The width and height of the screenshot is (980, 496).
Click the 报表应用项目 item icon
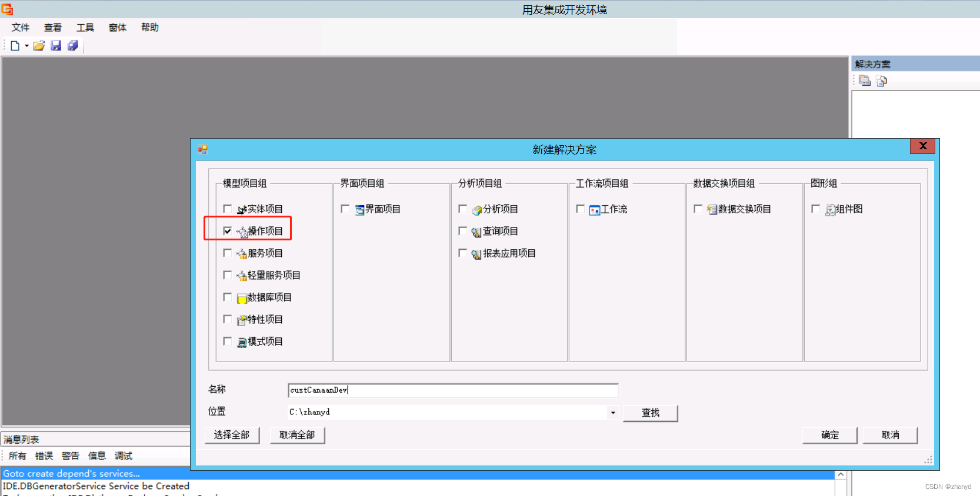coord(476,254)
